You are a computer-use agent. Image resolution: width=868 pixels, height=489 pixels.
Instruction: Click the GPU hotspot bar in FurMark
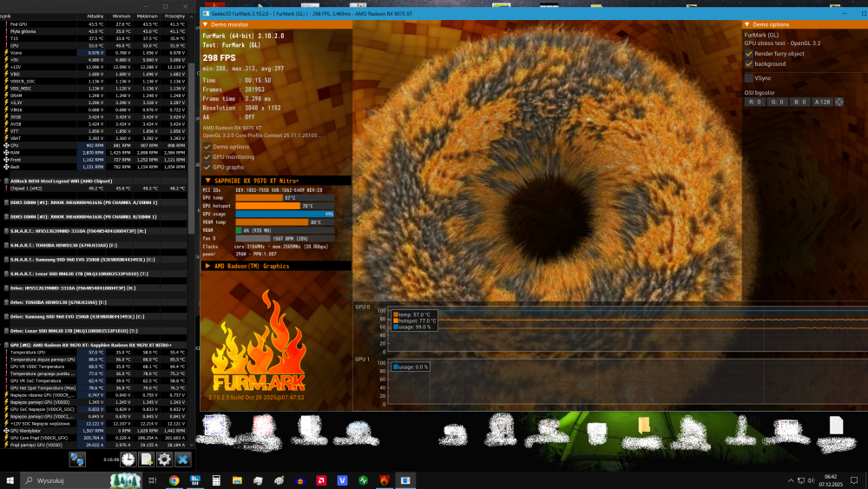285,206
